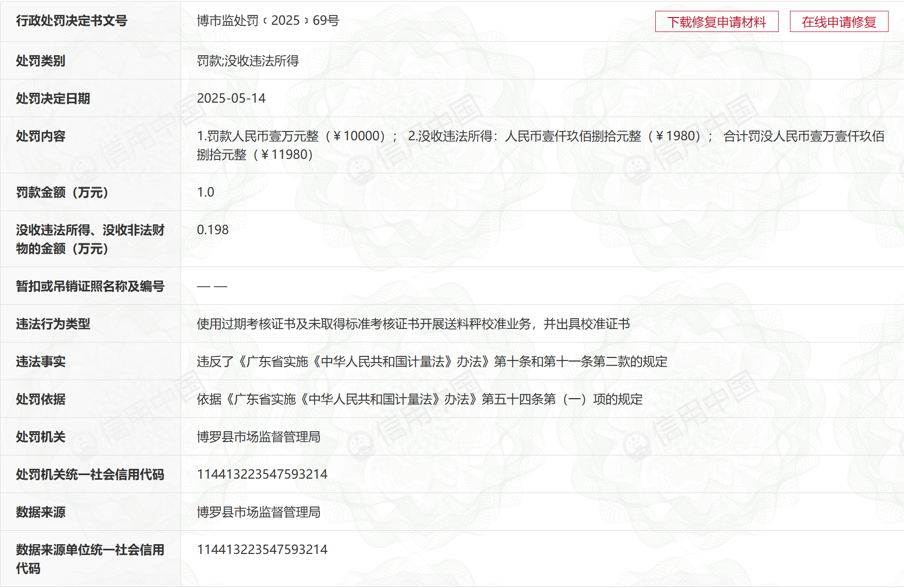The image size is (904, 588).
Task: Click 博罗县市场监督管理局 in the 处罚机关 row
Action: [259, 437]
